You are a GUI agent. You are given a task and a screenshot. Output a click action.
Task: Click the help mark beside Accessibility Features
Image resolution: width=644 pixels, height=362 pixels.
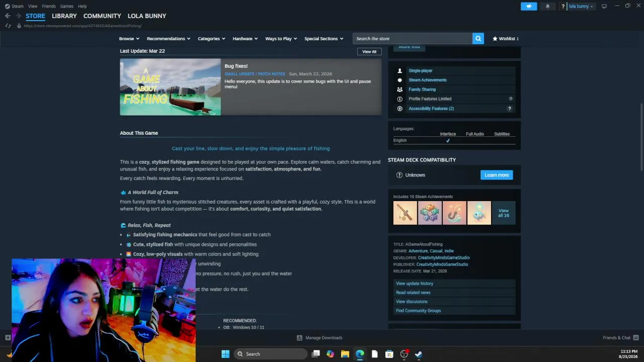tap(510, 109)
